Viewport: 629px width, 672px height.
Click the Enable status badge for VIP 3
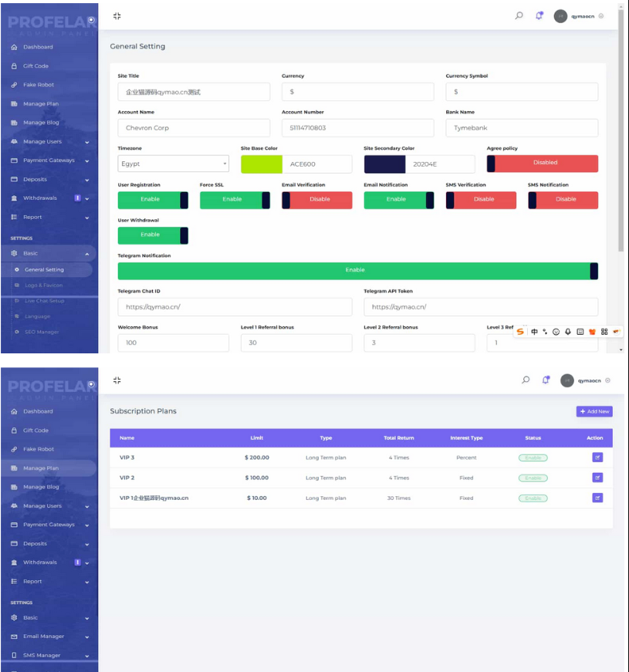[533, 458]
